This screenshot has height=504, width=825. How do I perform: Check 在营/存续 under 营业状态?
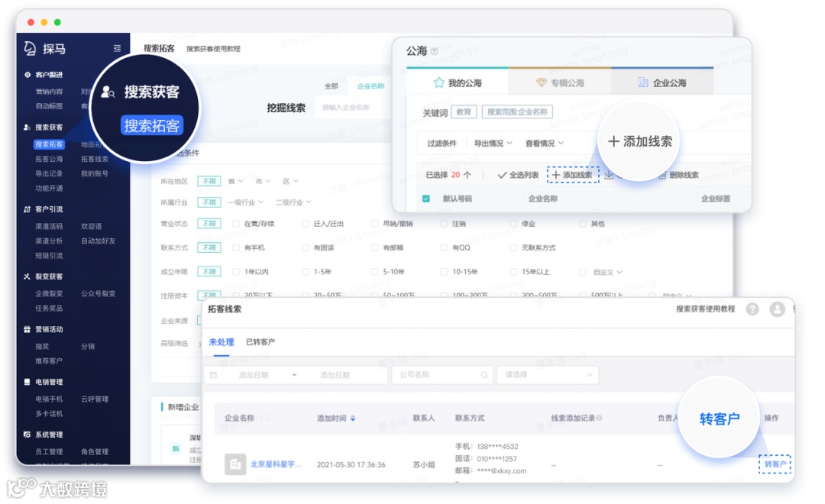click(236, 224)
